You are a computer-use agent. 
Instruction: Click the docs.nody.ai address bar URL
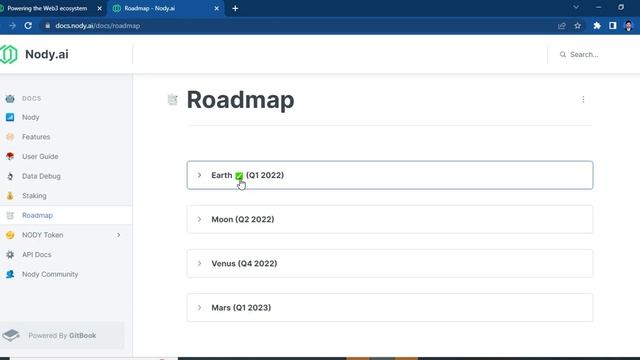(98, 26)
